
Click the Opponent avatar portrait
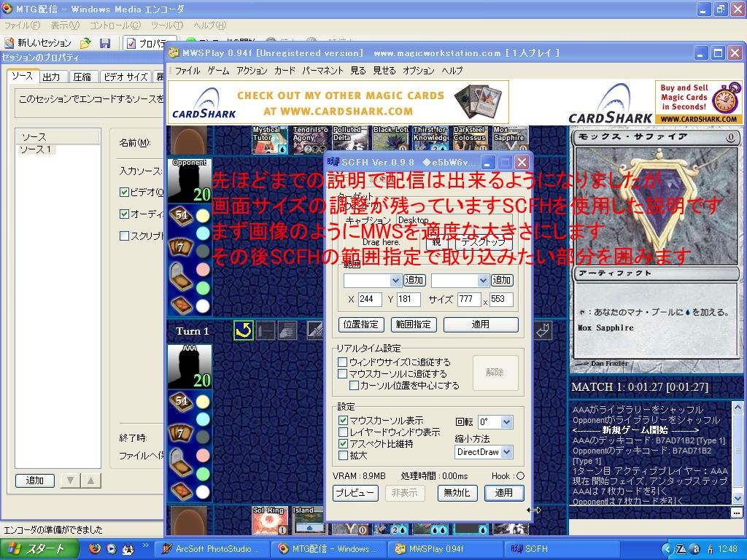tap(190, 181)
